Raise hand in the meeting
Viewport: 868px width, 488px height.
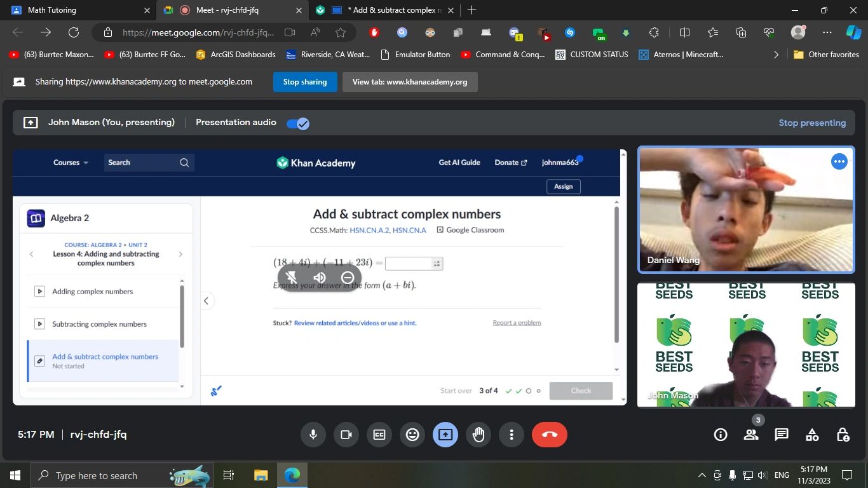478,435
